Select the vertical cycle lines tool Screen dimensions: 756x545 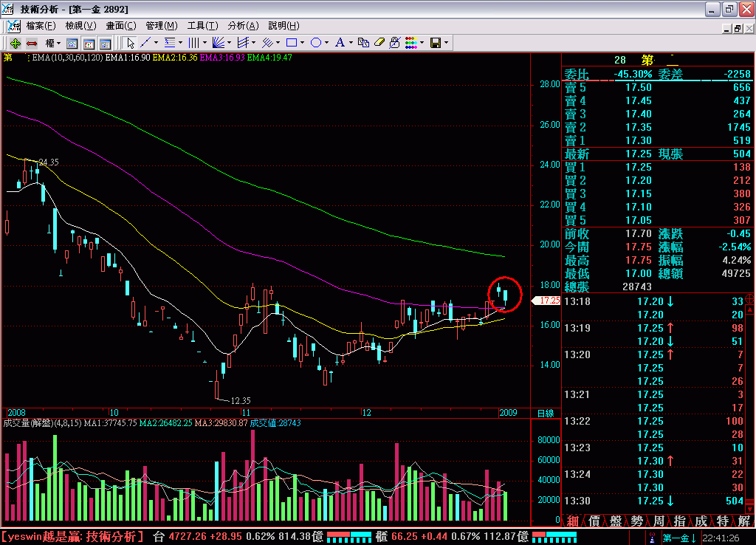[x=194, y=43]
